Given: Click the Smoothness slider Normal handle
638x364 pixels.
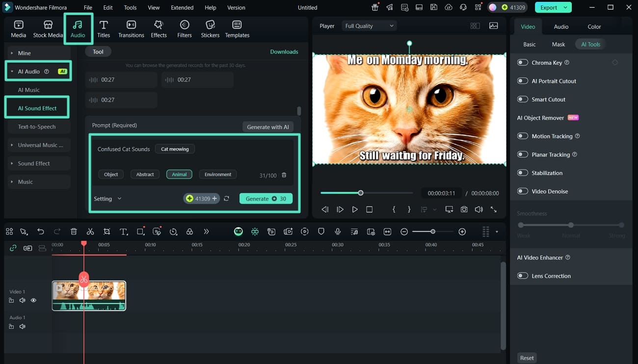Looking at the screenshot, I should tap(571, 225).
